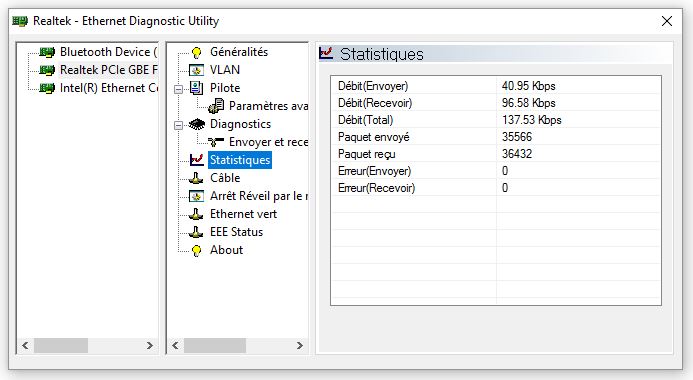Click the Pilote driver icon

coord(196,87)
